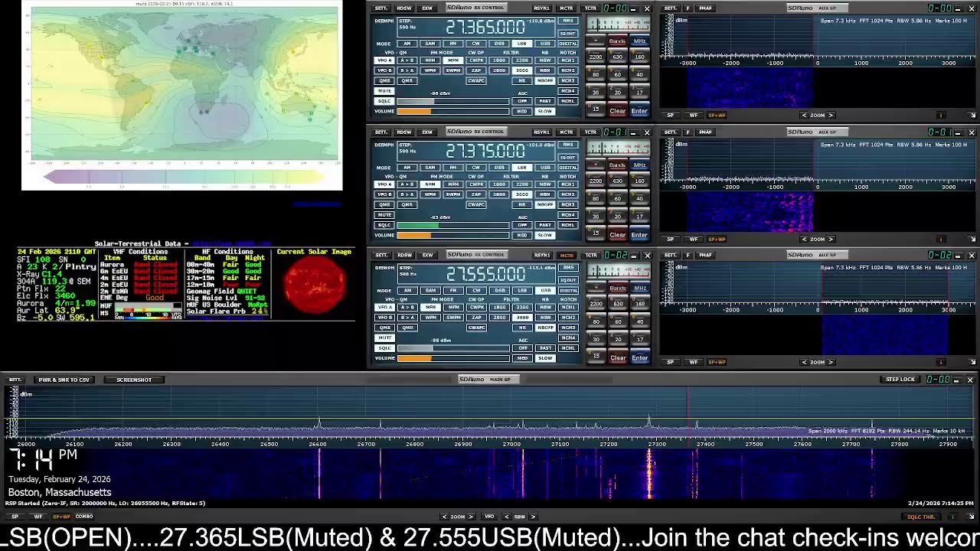This screenshot has height=551, width=980.
Task: Select USB mode on the 27.365 receiver
Action: [x=545, y=44]
